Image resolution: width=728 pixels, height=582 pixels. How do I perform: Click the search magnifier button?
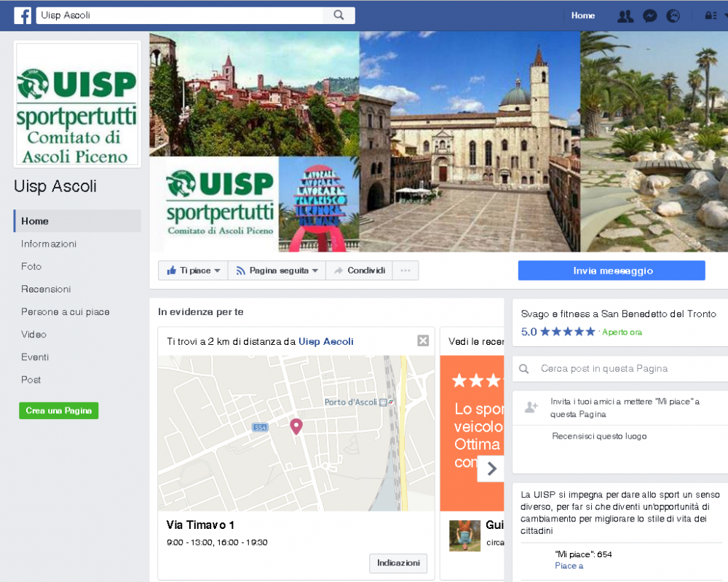tap(339, 15)
